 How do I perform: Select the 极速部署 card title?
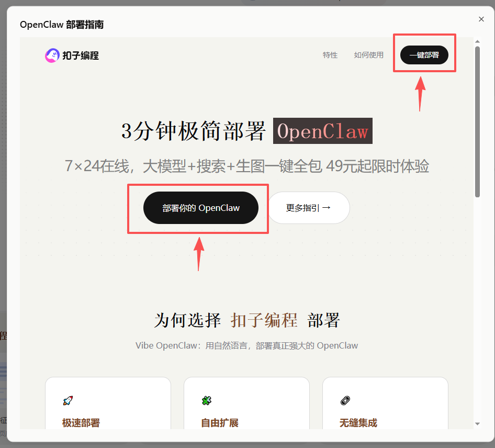pos(81,422)
